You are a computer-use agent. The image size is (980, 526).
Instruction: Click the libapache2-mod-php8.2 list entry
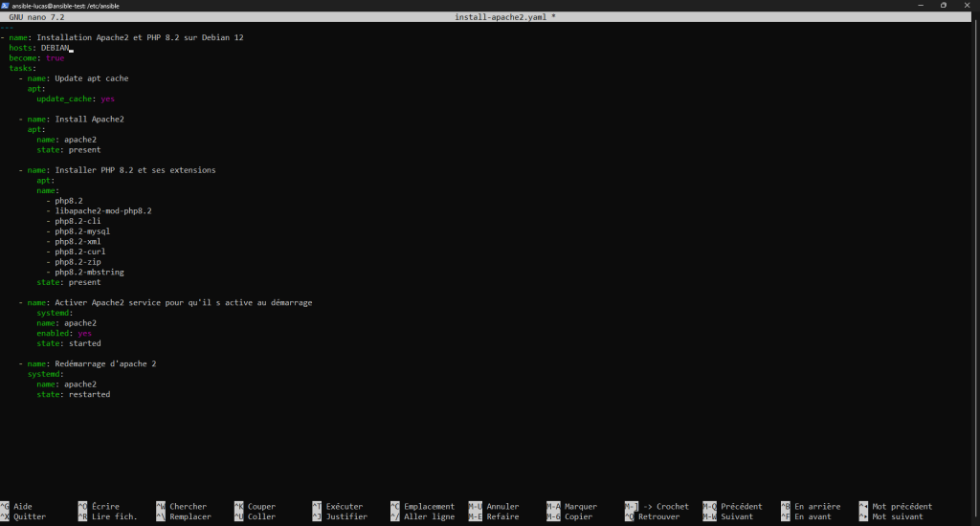103,210
